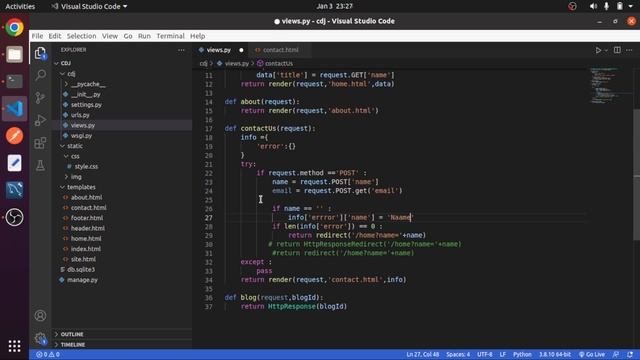Click the contactUs breadcrumb symbol

point(275,64)
